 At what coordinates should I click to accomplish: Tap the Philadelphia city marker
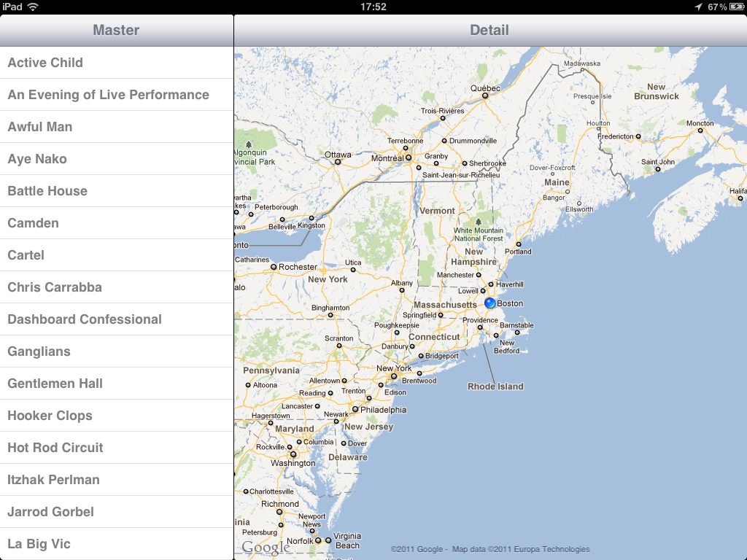(x=355, y=410)
